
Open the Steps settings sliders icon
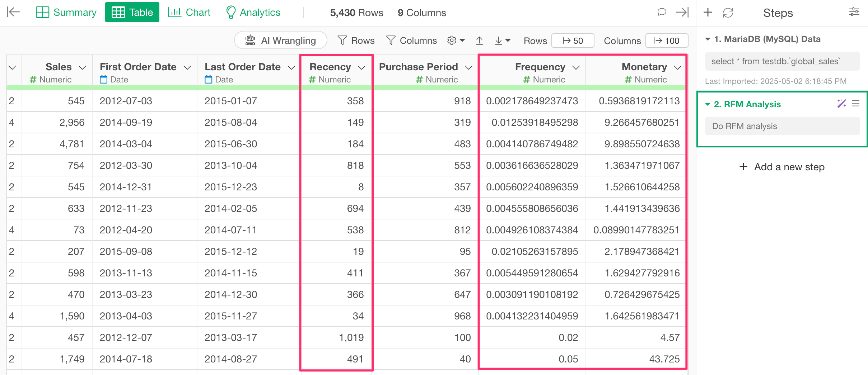[x=854, y=12]
